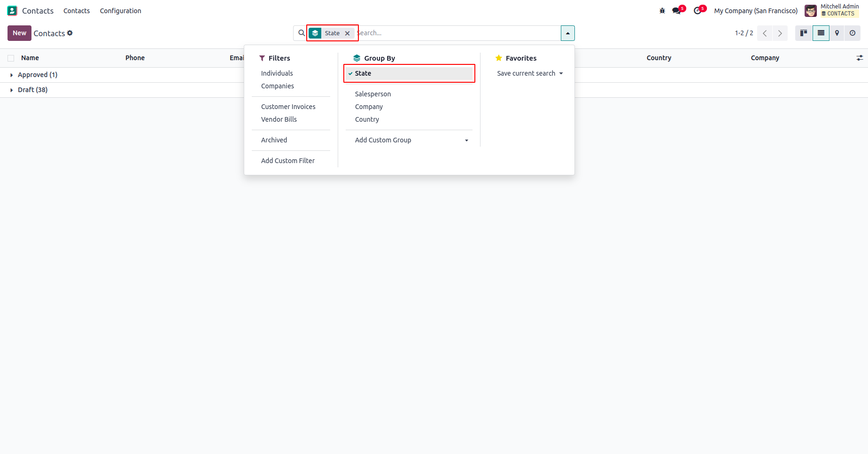868x454 pixels.
Task: Toggle the select-all records checkbox
Action: pyautogui.click(x=11, y=58)
